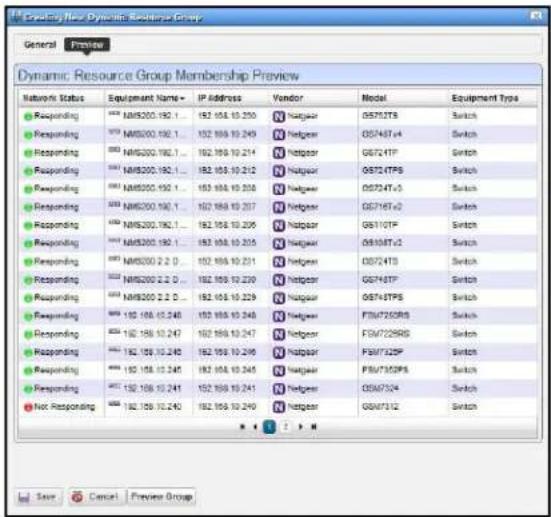Switch to the Preview tab
Screen dimensions: 551x517
click(87, 45)
